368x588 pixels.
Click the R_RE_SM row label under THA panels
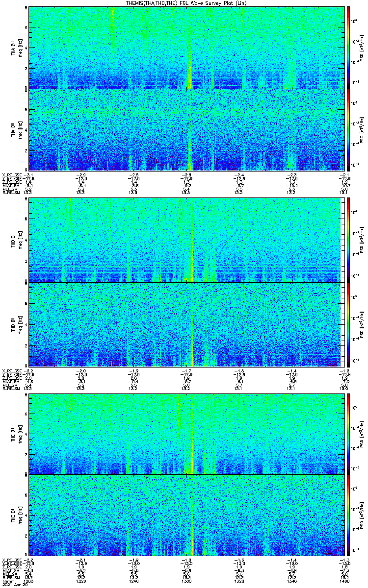10,193
